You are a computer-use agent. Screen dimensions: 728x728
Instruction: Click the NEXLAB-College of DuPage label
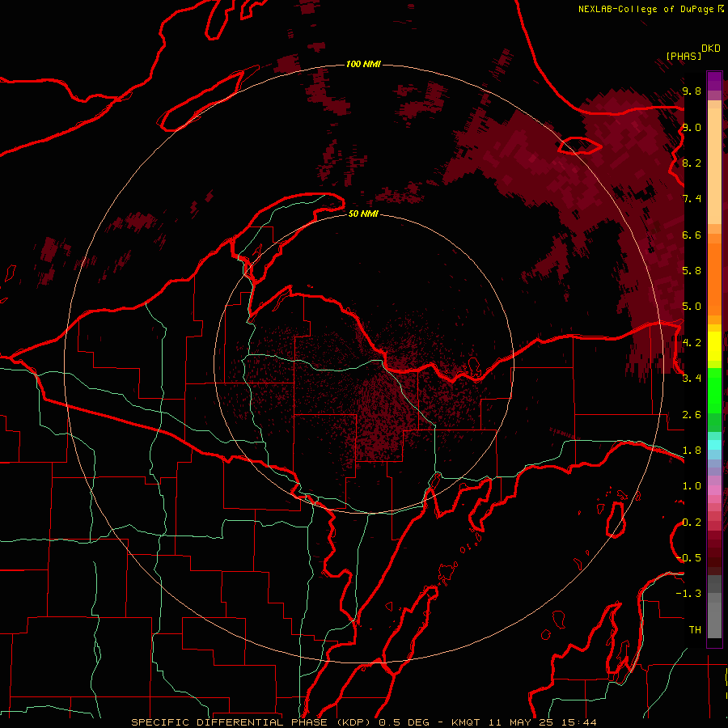click(645, 9)
